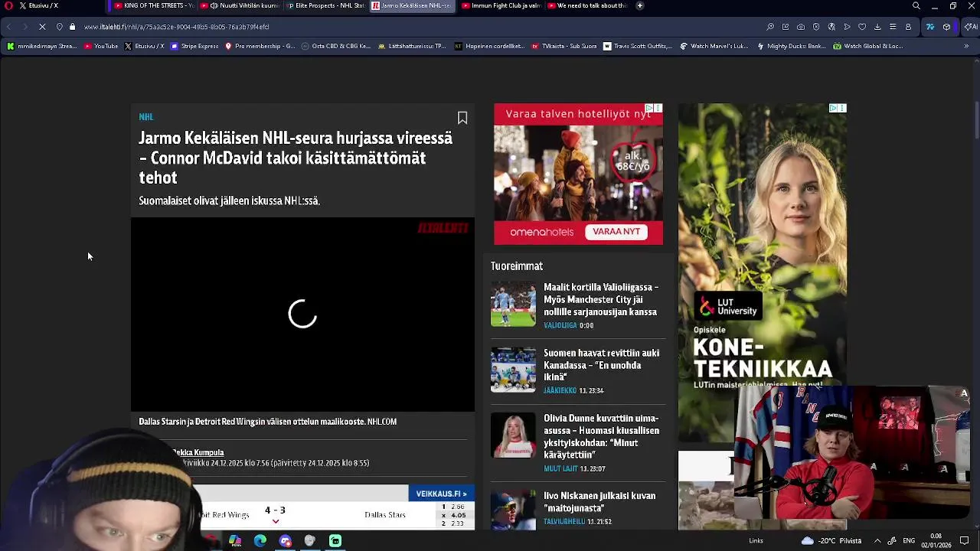The image size is (980, 551).
Task: Switch to KING OF THE STREETS tab
Action: (x=152, y=5)
